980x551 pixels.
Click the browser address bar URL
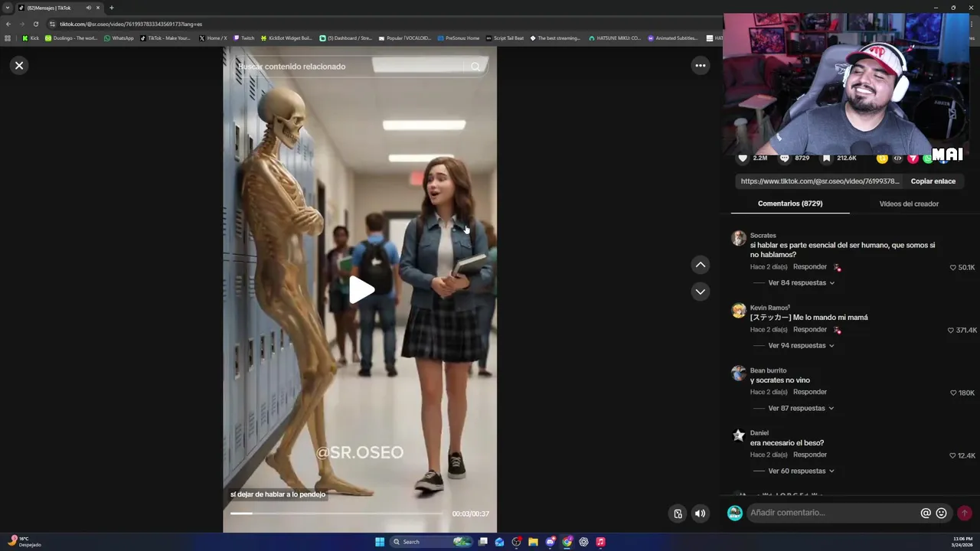click(x=131, y=24)
